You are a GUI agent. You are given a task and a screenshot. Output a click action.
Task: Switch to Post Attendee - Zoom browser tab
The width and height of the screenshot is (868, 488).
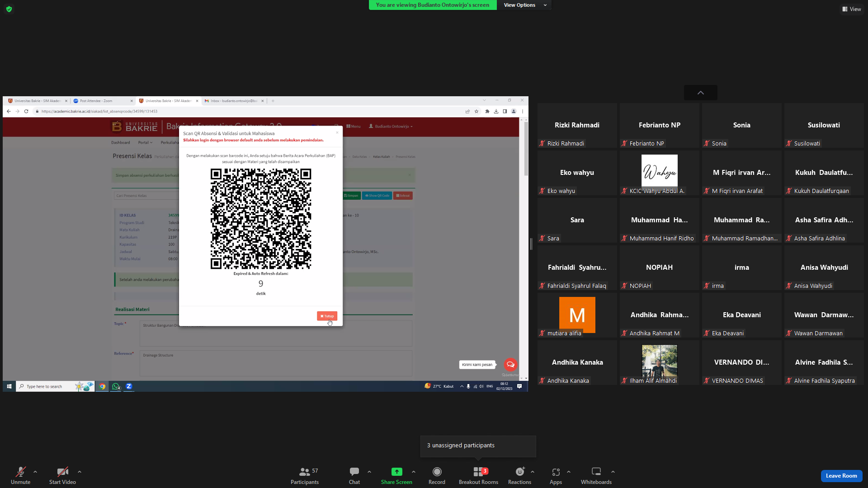pyautogui.click(x=103, y=101)
